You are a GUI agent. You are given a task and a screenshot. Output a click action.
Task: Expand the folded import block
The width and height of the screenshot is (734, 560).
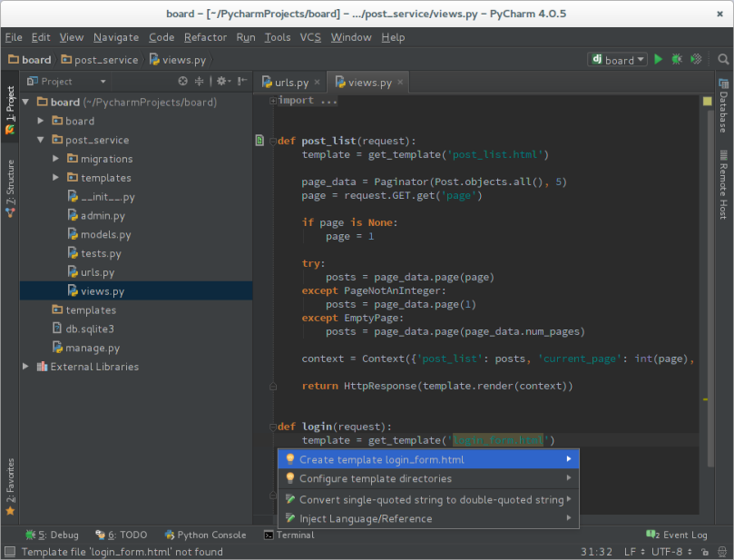tap(273, 100)
